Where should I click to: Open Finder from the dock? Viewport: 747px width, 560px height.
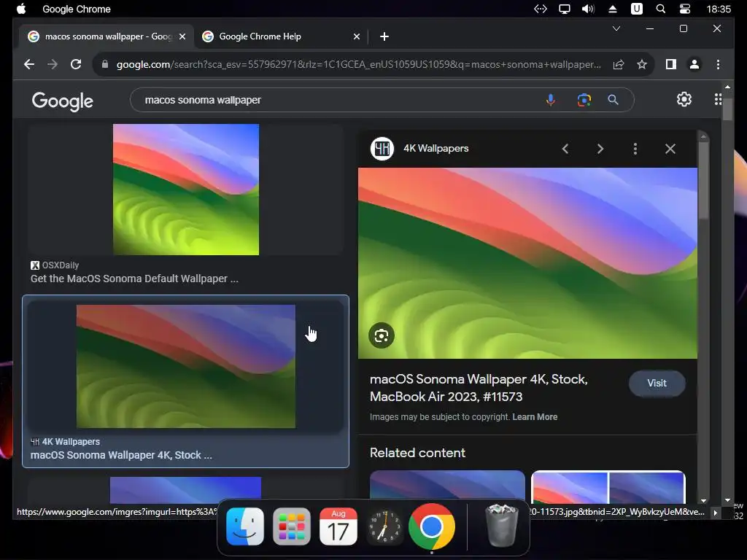[x=245, y=526]
